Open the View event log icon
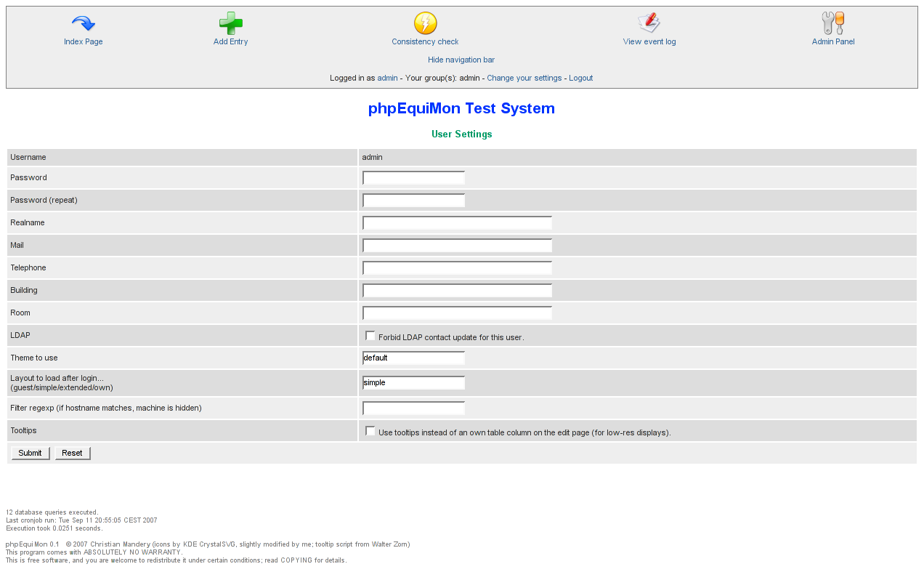The width and height of the screenshot is (924, 572). point(649,23)
